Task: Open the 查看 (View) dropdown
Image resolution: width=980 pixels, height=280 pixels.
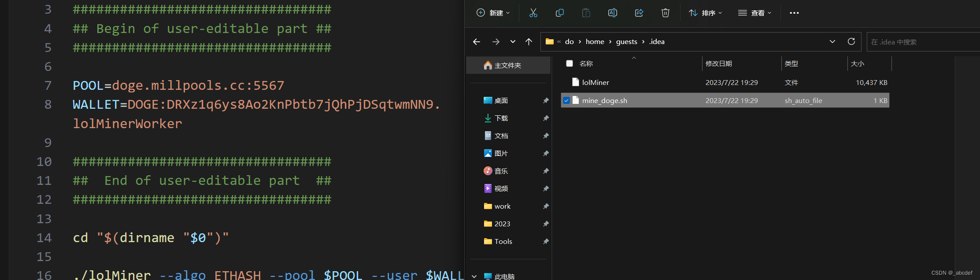Action: (x=754, y=13)
